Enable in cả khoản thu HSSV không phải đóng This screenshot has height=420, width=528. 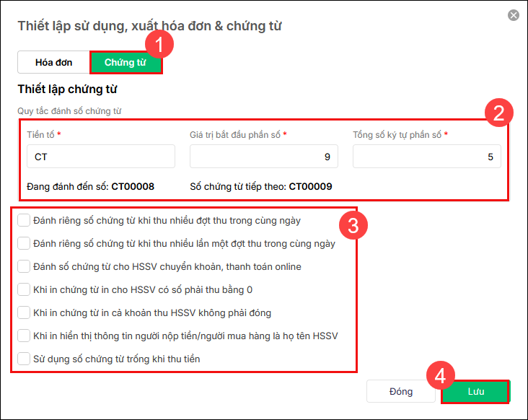point(24,312)
